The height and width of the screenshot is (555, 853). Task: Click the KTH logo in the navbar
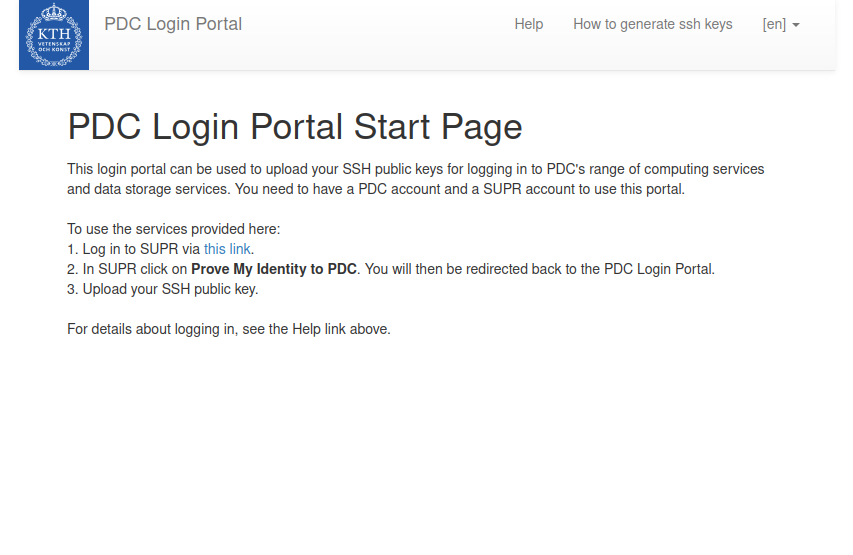point(54,35)
